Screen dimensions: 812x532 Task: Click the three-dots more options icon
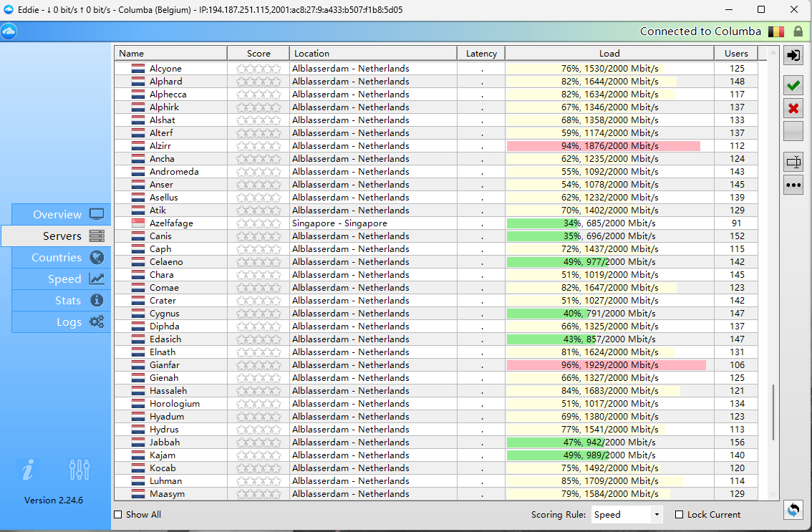[x=793, y=185]
